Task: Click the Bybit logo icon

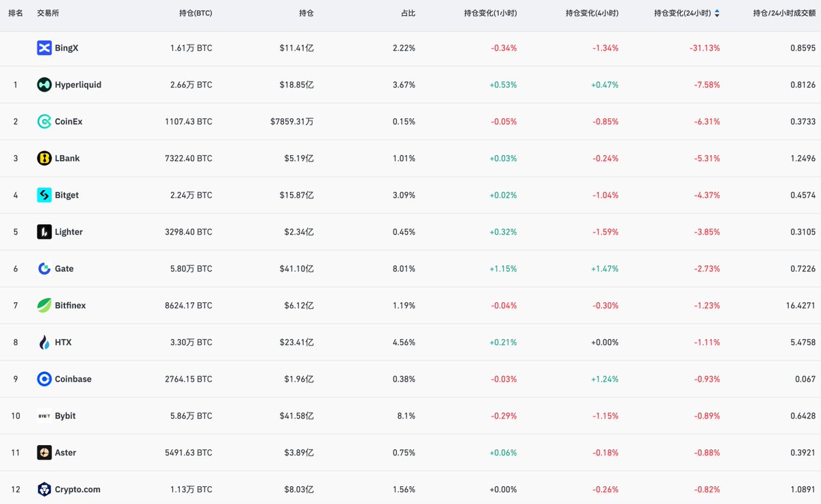Action: pos(44,416)
